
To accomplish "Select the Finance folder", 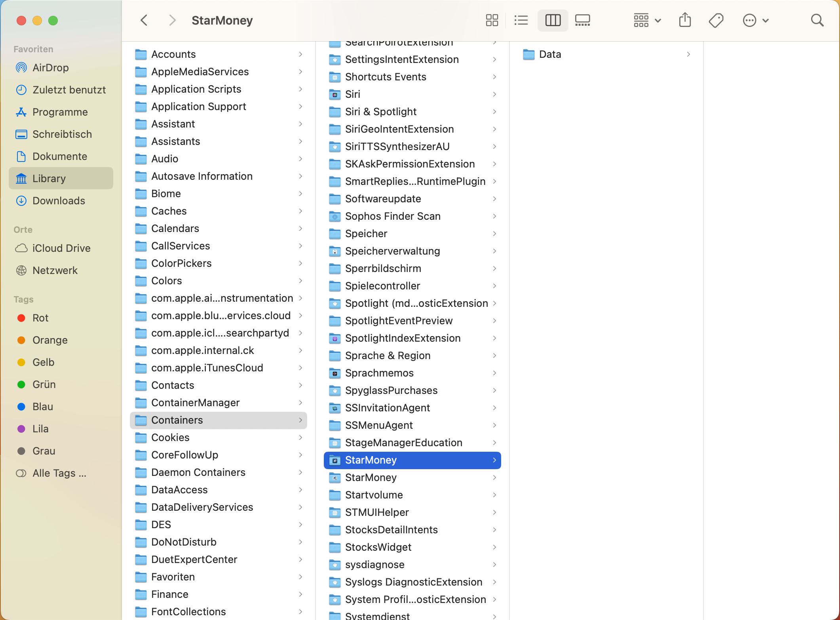I will pyautogui.click(x=219, y=594).
